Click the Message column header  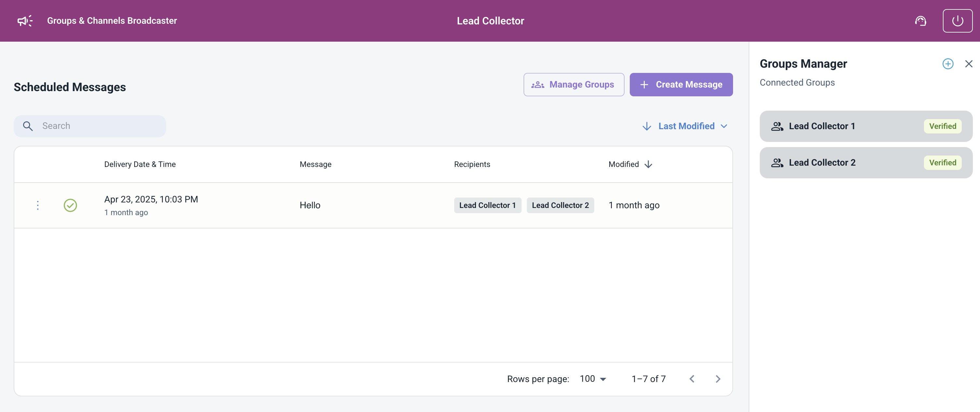[x=315, y=164]
